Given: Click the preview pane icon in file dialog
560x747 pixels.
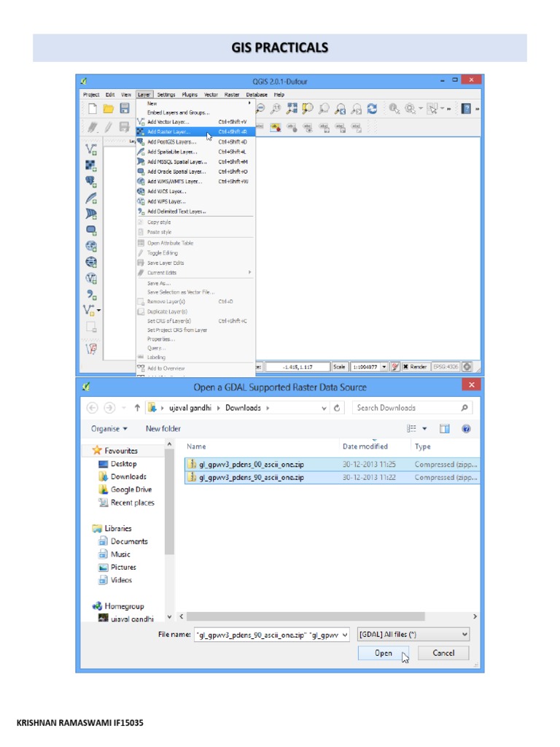Looking at the screenshot, I should pyautogui.click(x=444, y=429).
